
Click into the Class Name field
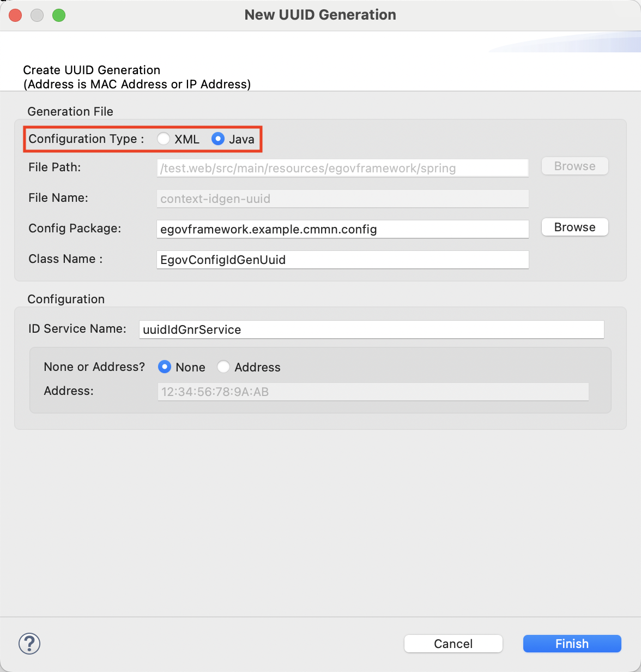(x=342, y=260)
